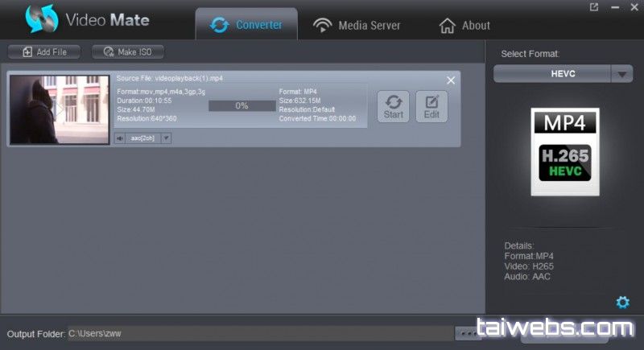The image size is (644, 350).
Task: Click the Video Mate logo icon
Action: (x=42, y=20)
